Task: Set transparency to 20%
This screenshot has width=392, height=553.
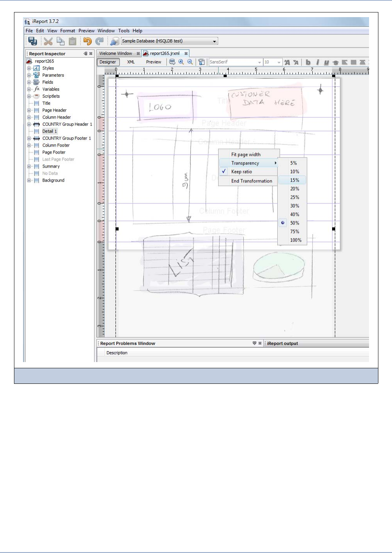Action: [x=292, y=189]
